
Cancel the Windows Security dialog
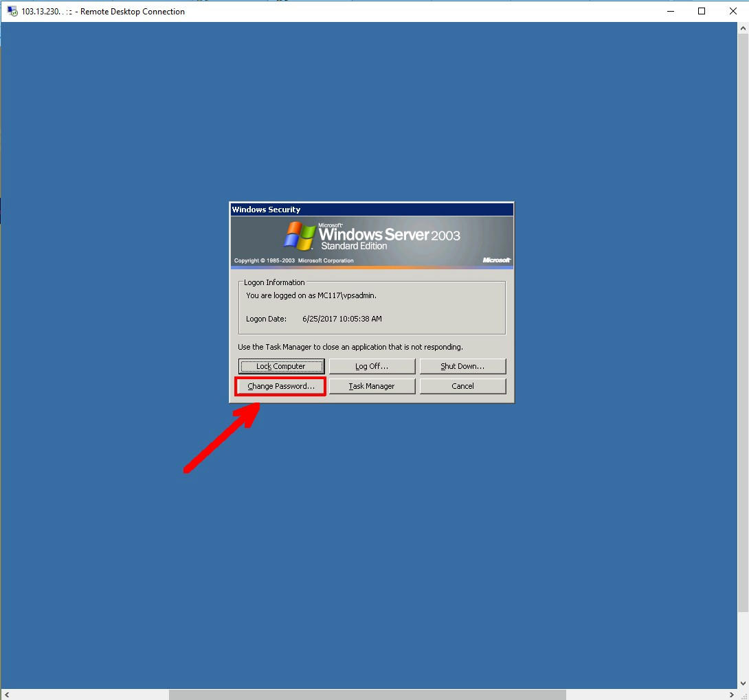click(462, 386)
